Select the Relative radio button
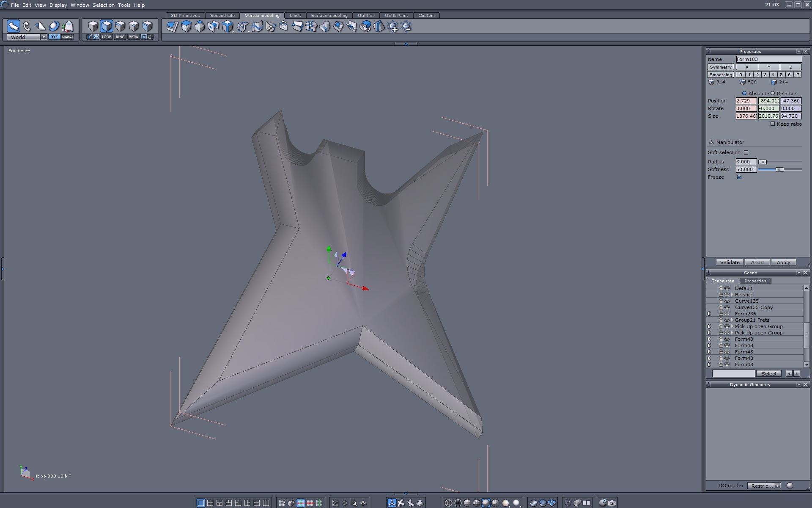Image resolution: width=812 pixels, height=508 pixels. [x=773, y=93]
